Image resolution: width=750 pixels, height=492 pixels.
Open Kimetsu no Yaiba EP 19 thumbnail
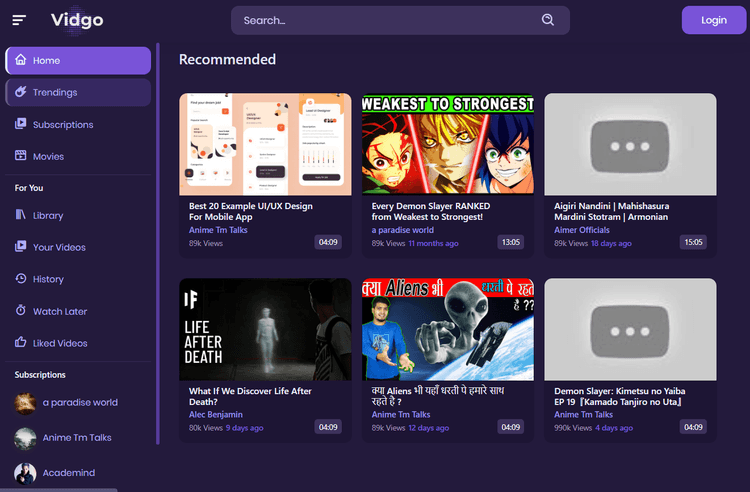pos(630,329)
